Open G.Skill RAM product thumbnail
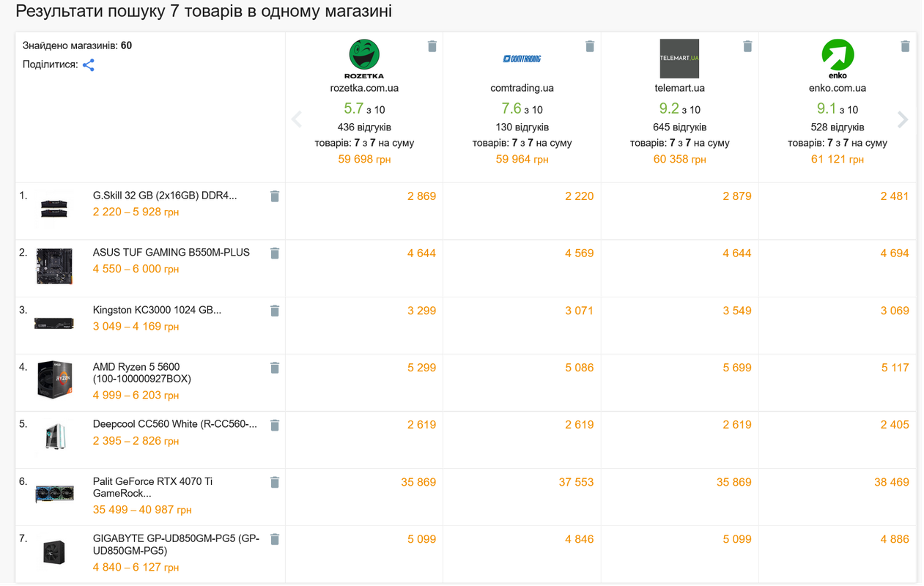The width and height of the screenshot is (924, 586). click(x=54, y=208)
